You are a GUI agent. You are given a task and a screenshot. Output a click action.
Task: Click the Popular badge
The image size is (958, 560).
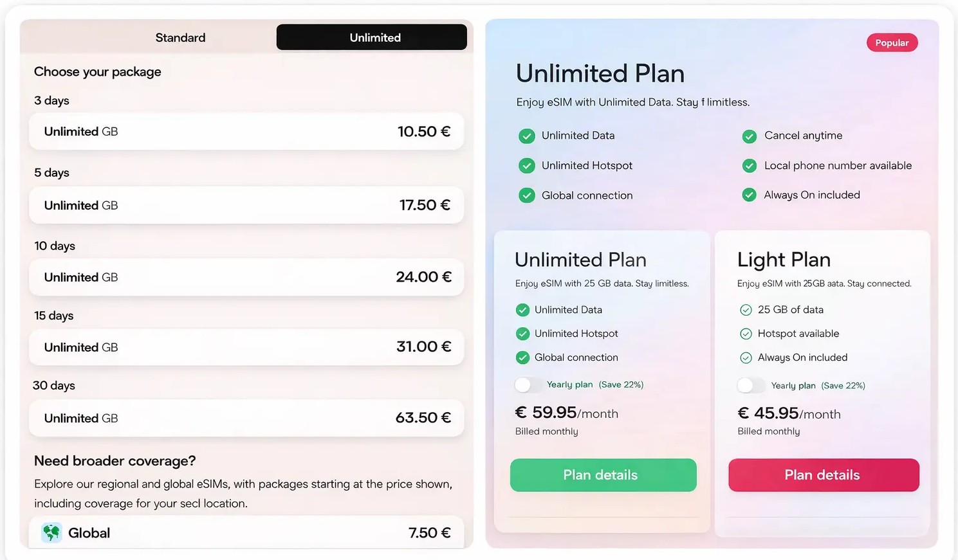pos(892,42)
